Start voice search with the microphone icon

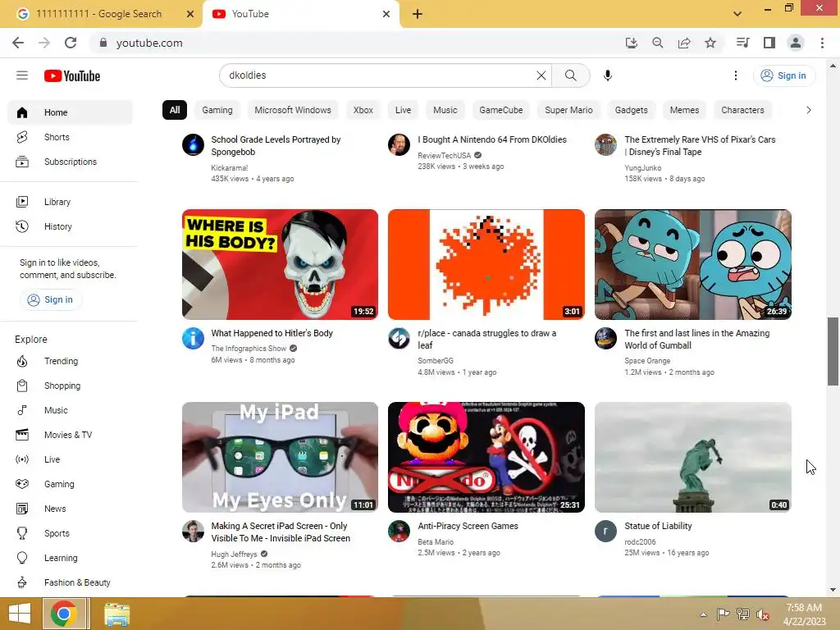point(608,75)
